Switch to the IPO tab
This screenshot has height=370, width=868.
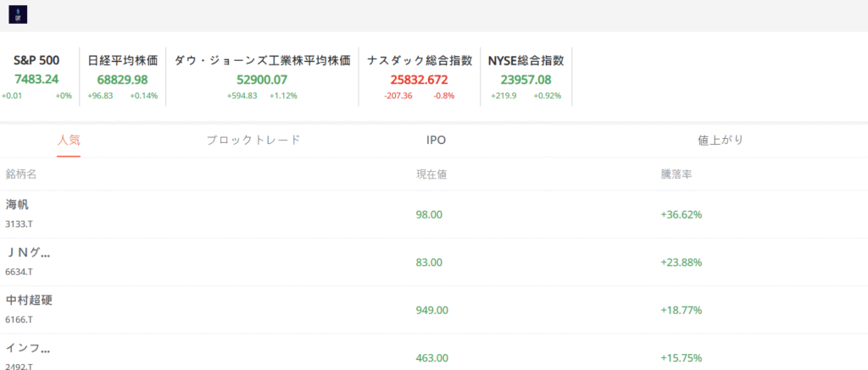click(x=436, y=141)
